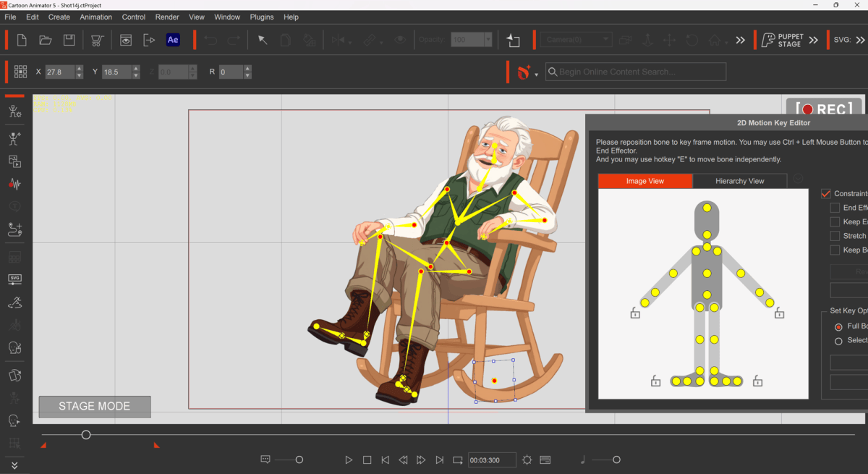Expand the left sidebar bottom chevron
This screenshot has height=474, width=868.
pos(14,465)
